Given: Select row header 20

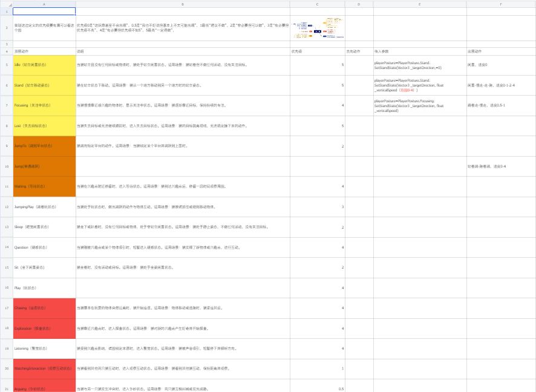Looking at the screenshot, I should click(x=7, y=369).
